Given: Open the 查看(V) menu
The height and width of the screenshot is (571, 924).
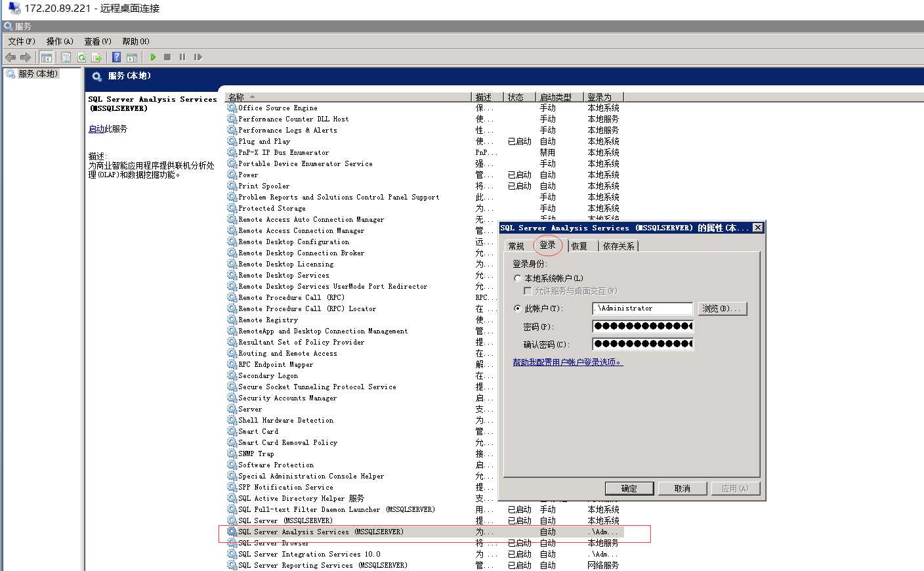Looking at the screenshot, I should point(98,41).
